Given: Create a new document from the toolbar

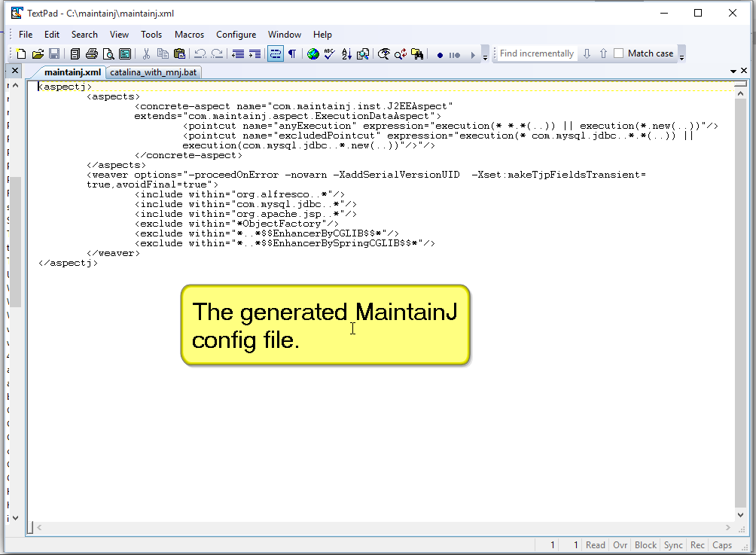Looking at the screenshot, I should point(21,54).
